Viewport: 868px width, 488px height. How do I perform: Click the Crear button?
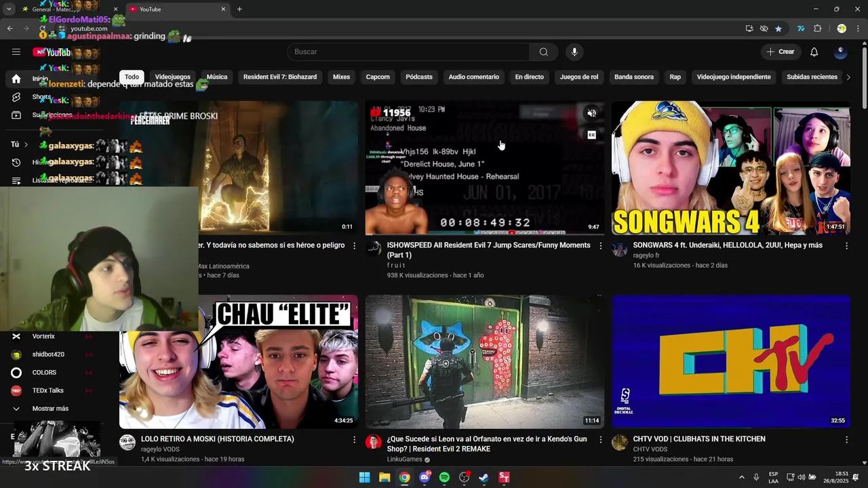coord(781,52)
